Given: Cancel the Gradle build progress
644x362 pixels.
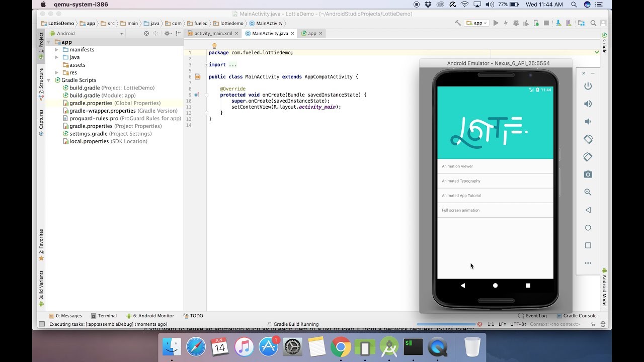Looking at the screenshot, I should [479, 324].
